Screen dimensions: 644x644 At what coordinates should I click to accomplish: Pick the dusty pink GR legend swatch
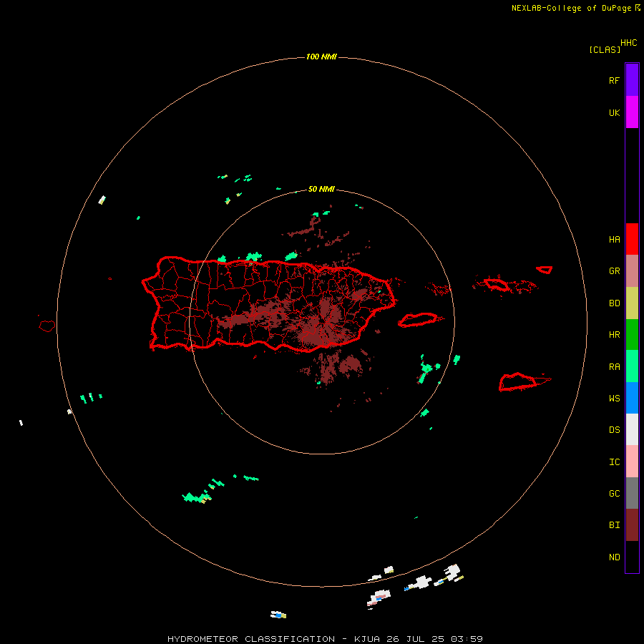pos(632,271)
